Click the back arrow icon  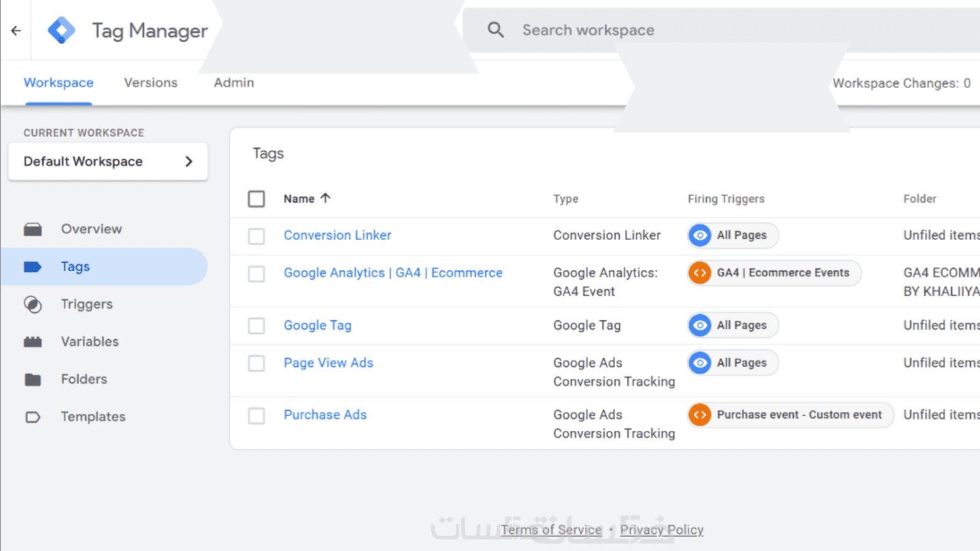17,31
